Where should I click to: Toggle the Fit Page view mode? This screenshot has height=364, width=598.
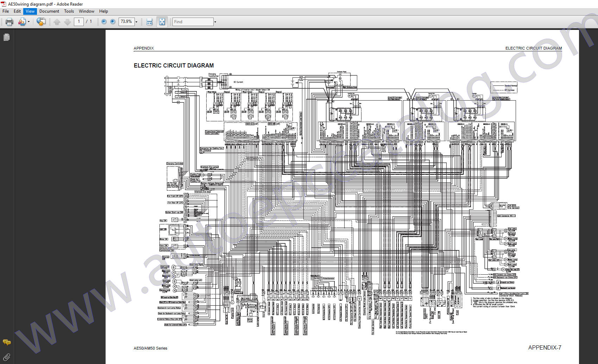(x=162, y=21)
